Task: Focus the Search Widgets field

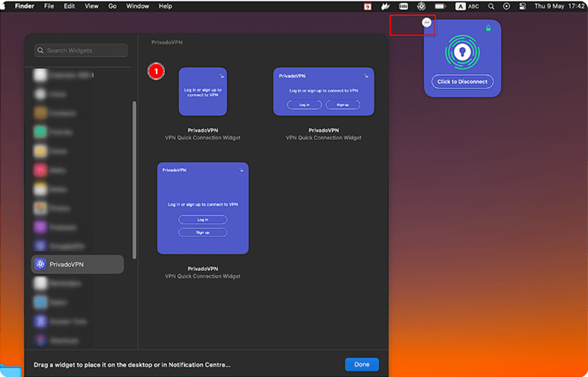Action: pyautogui.click(x=81, y=51)
